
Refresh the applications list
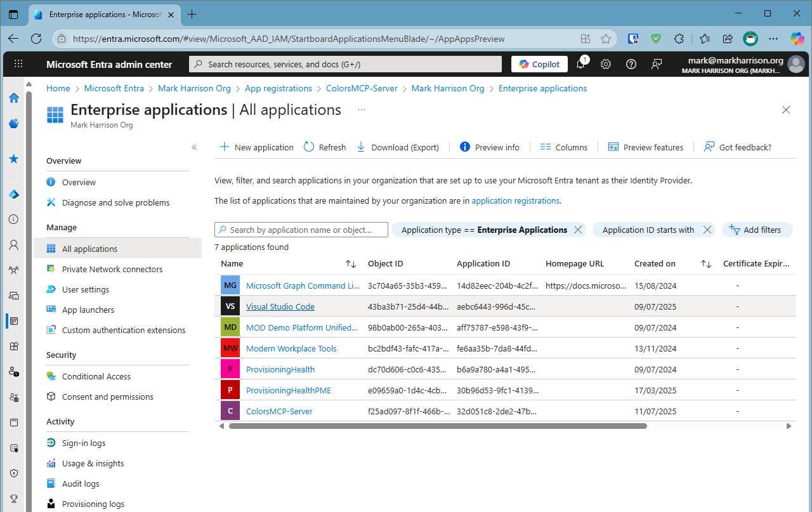click(324, 147)
